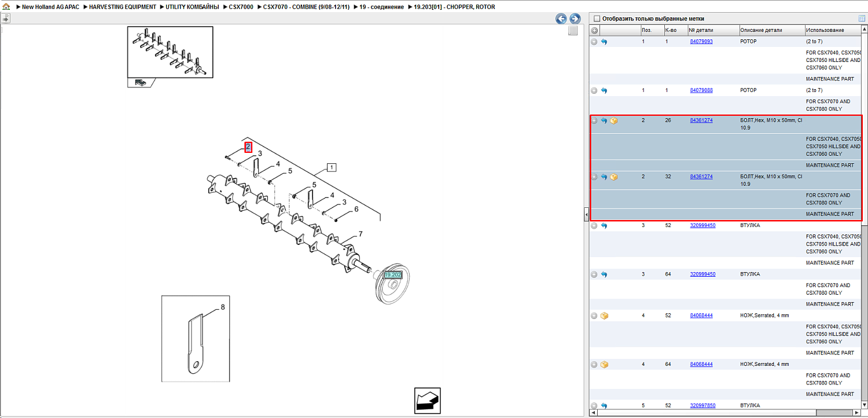Click box icon in 84068444 row with quantity 52

[x=604, y=316]
